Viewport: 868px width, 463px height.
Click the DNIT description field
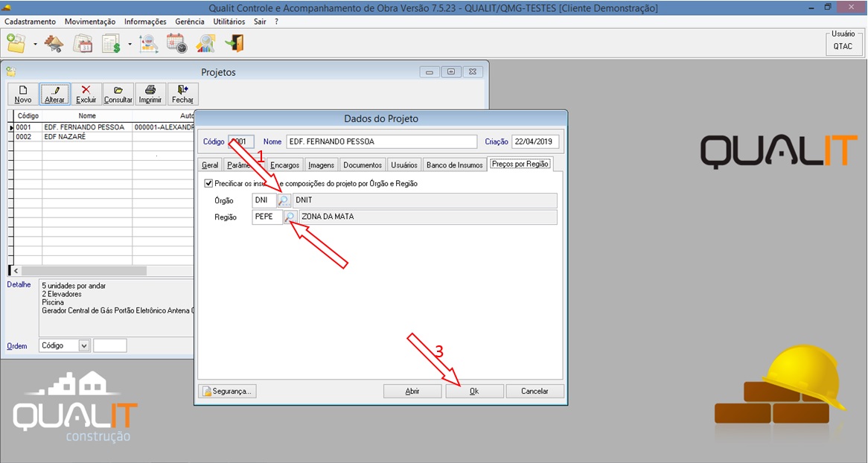pos(424,200)
